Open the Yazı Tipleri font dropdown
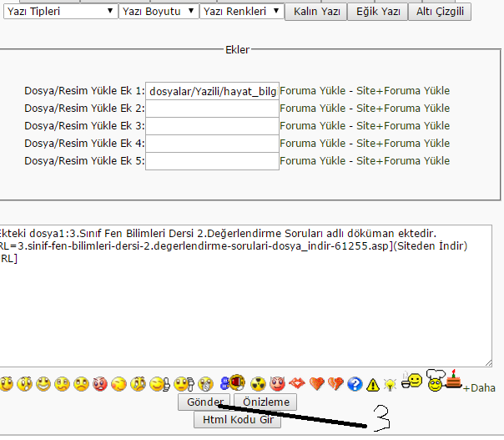Screen dimensions: 504x440 coord(58,12)
